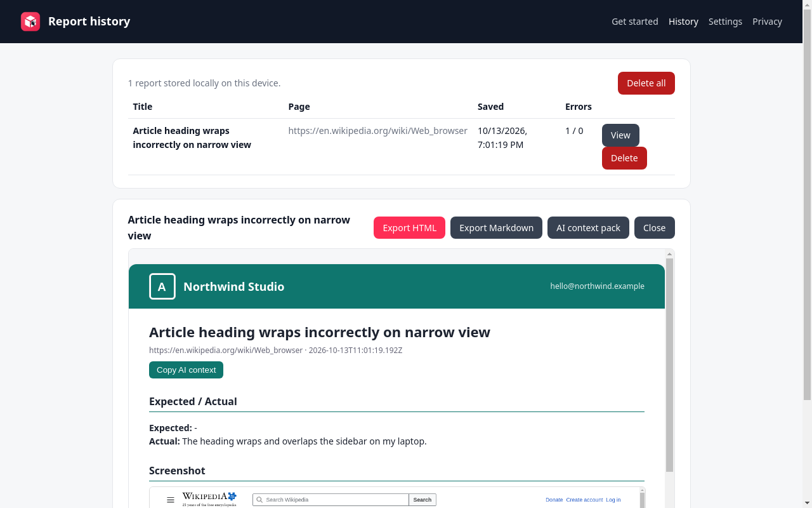Open hamburger menu in Wikipedia screenshot

(170, 500)
